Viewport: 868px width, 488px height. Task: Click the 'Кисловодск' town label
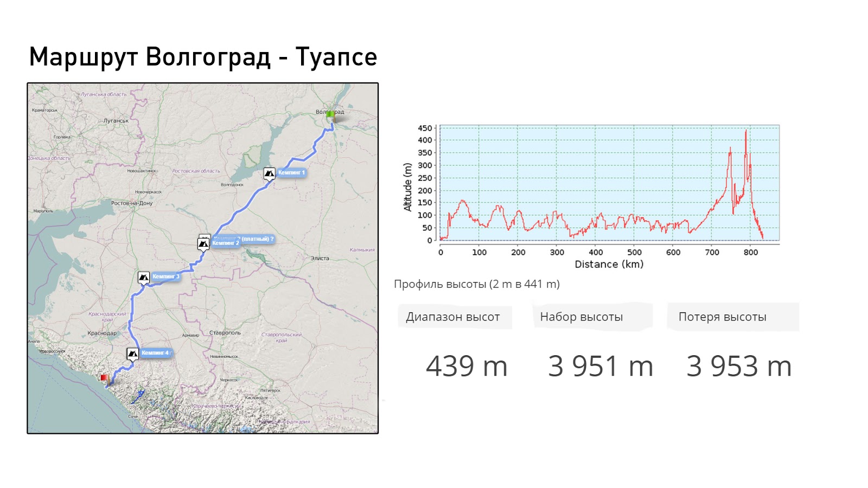pos(257,397)
